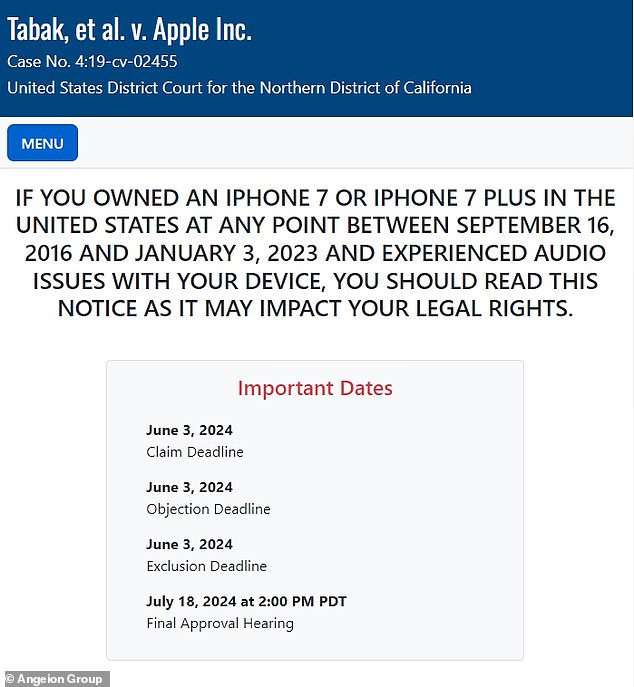Click the July 18, 2024 at 2:00 PM PDT entry
The image size is (634, 687).
(x=246, y=601)
